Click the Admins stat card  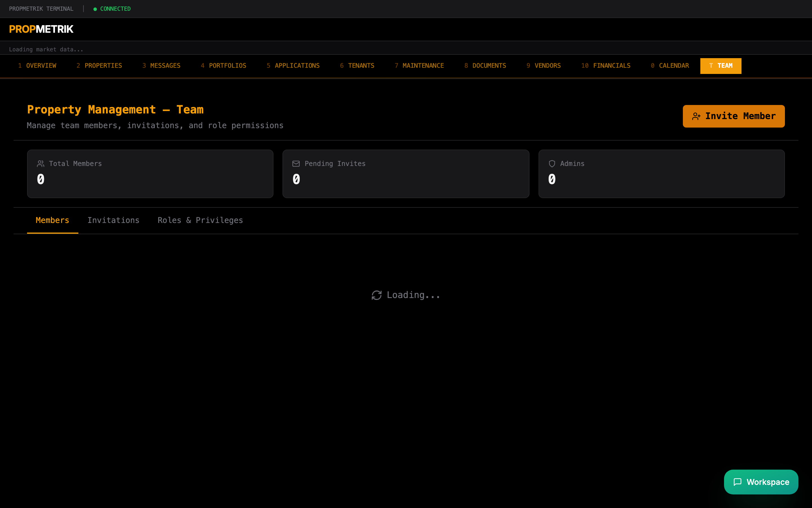pyautogui.click(x=661, y=174)
